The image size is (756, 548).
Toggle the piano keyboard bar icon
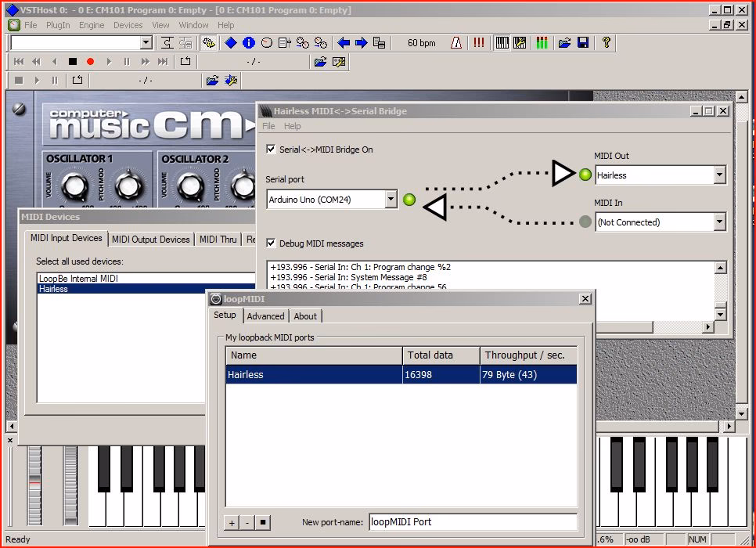click(502, 43)
